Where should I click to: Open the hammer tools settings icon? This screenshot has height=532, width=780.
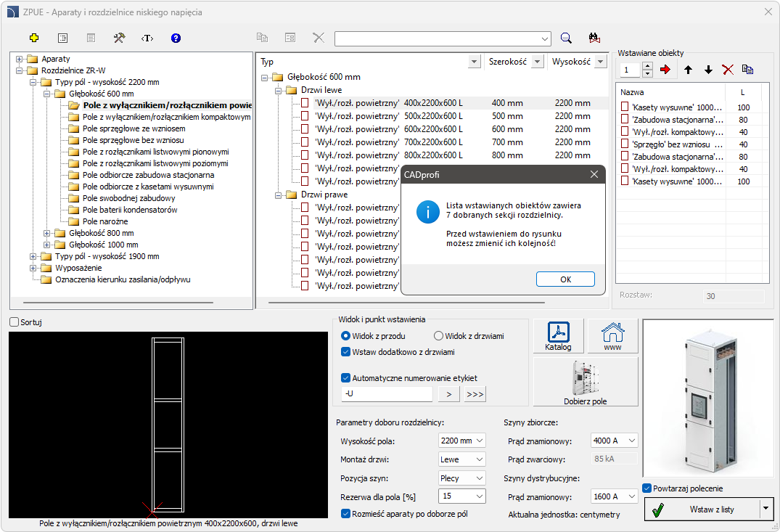click(x=119, y=38)
